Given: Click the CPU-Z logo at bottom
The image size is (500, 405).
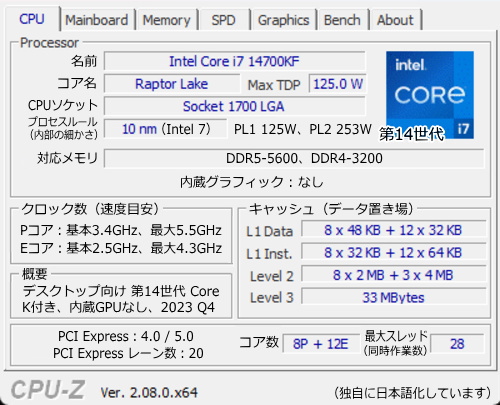Looking at the screenshot, I should [48, 390].
